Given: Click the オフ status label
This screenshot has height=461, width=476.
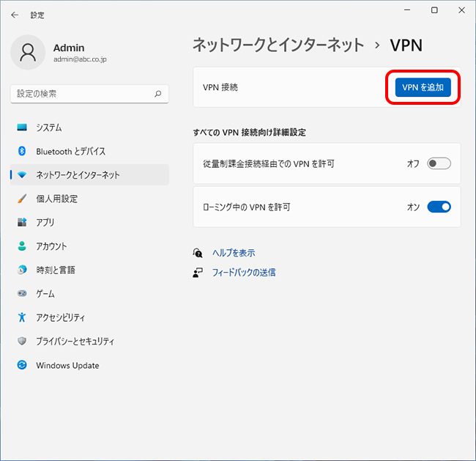Looking at the screenshot, I should (413, 163).
